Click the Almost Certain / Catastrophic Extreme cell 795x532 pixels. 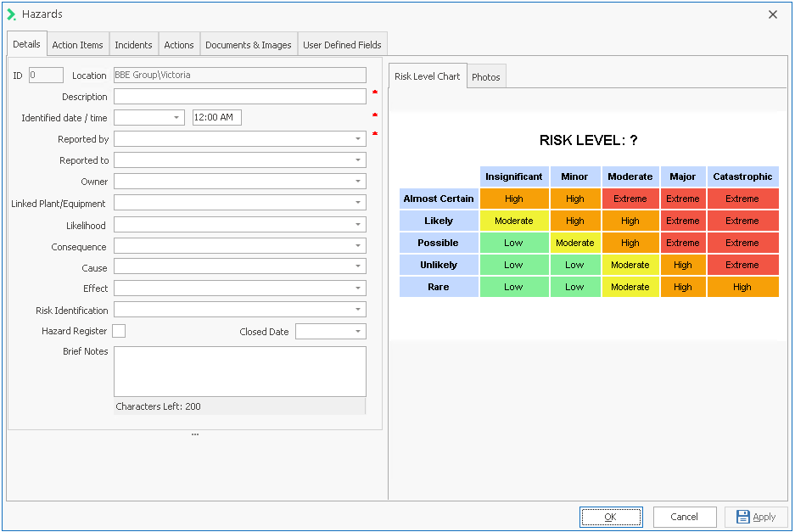[x=742, y=199]
